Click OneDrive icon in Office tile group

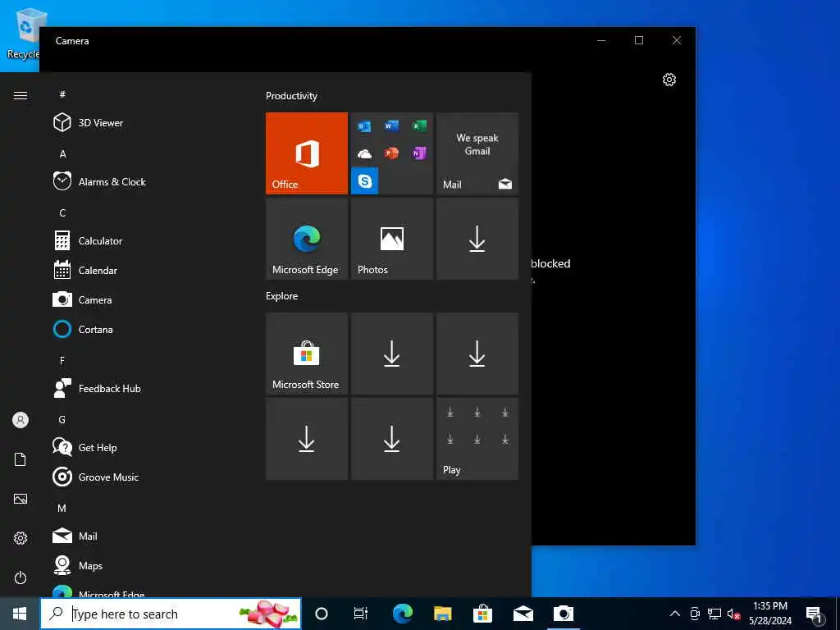pyautogui.click(x=365, y=154)
